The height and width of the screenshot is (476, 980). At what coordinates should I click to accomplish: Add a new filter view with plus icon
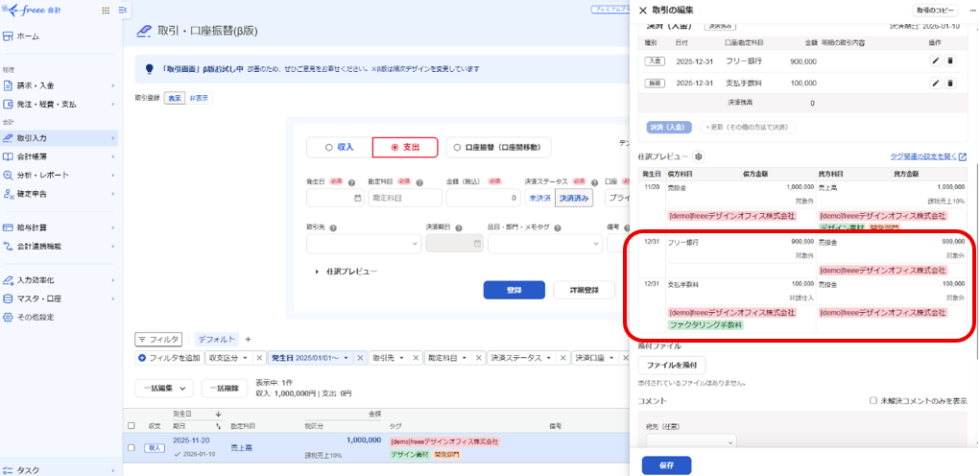pos(249,339)
